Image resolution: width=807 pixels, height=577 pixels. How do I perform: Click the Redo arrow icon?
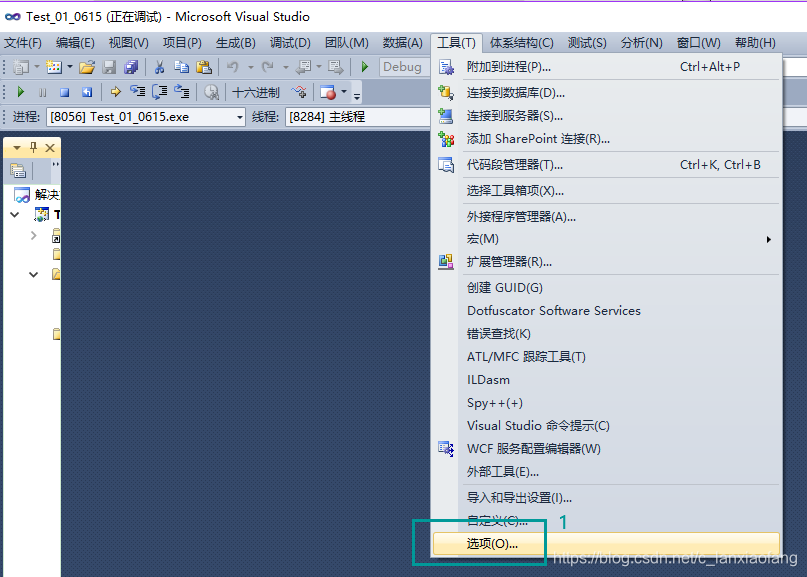pyautogui.click(x=268, y=67)
